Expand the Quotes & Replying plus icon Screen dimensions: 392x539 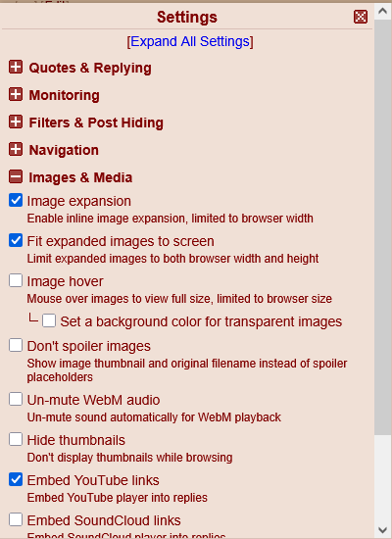coord(16,67)
